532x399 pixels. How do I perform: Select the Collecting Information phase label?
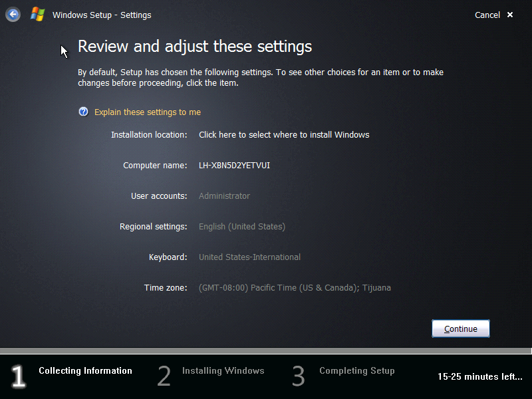(85, 371)
